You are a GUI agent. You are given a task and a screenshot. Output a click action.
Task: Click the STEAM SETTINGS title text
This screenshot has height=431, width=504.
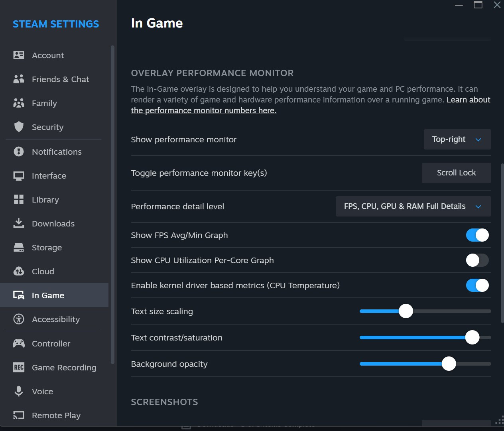[x=56, y=24]
